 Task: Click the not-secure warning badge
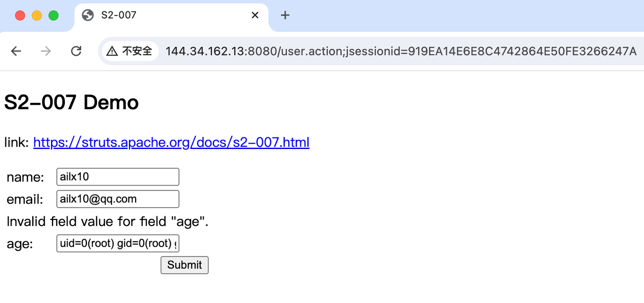[130, 51]
